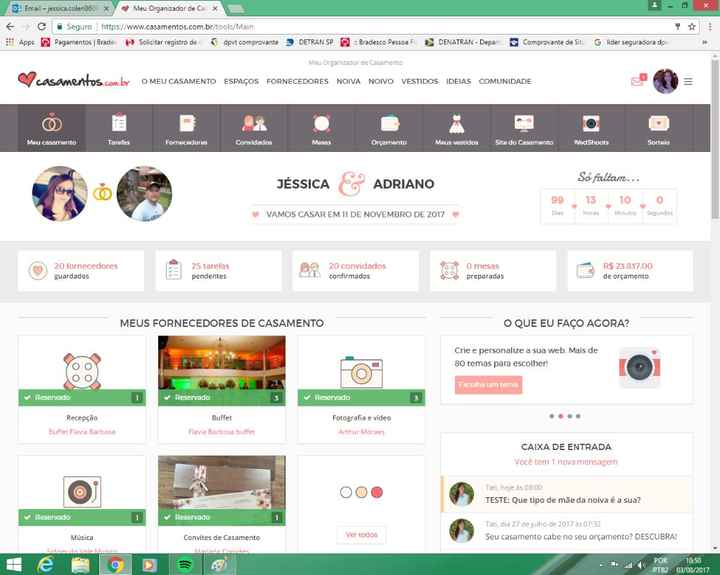Screen dimensions: 720x575
Task: Open 25 tarefas pendentes summary
Action: point(219,271)
